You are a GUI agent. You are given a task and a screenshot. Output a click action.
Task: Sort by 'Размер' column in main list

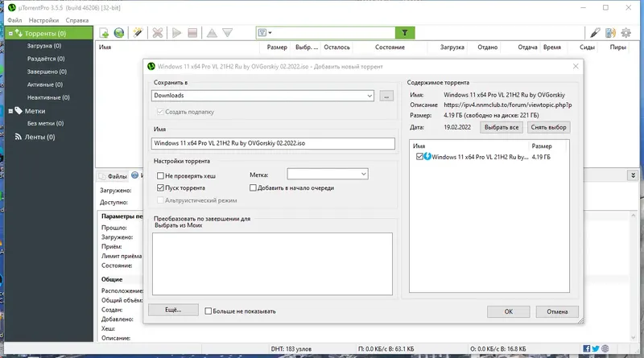[277, 47]
